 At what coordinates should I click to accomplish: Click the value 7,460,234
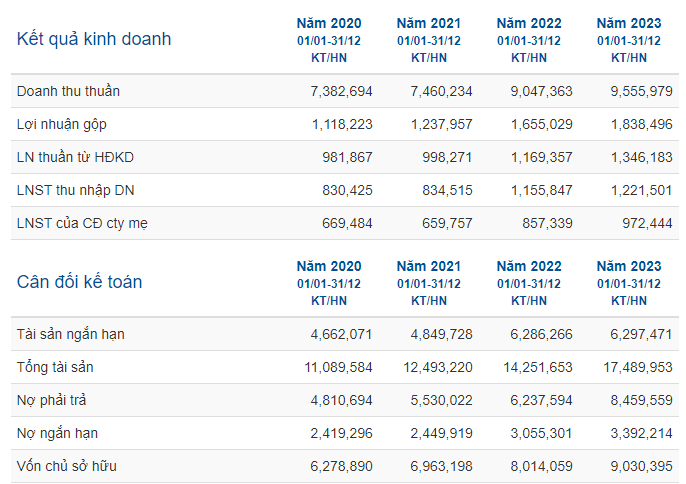tap(441, 91)
